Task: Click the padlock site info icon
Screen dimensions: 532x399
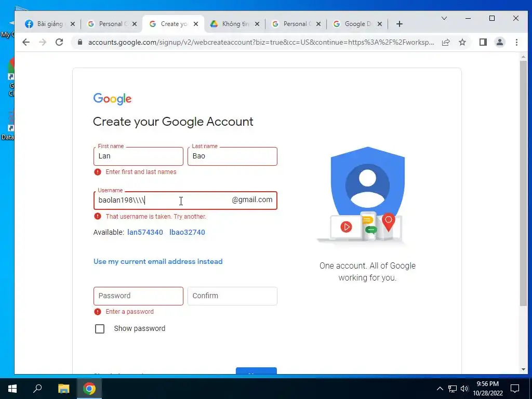Action: click(x=80, y=42)
